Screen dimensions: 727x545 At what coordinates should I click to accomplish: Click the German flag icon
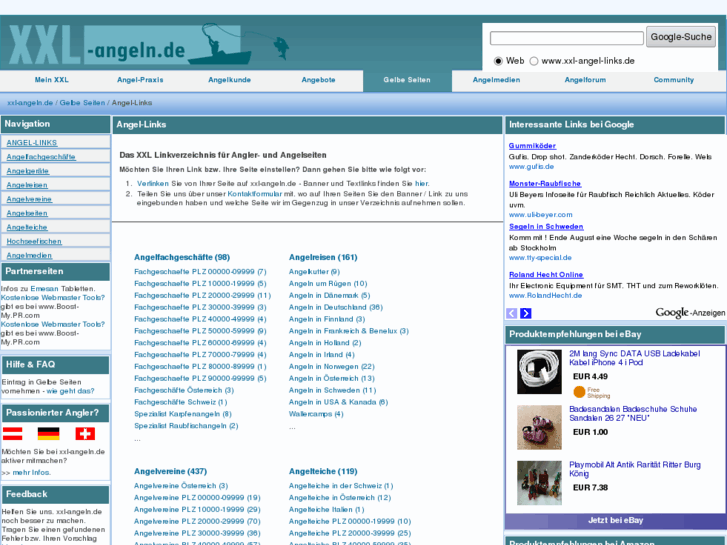(x=49, y=434)
